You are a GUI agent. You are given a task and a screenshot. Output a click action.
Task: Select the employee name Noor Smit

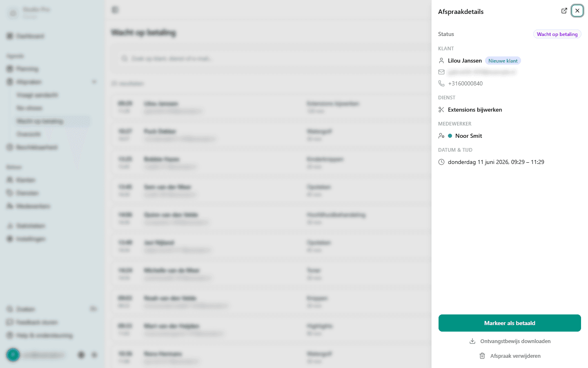point(468,136)
